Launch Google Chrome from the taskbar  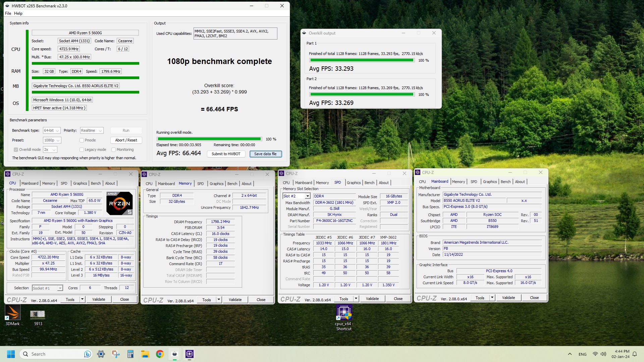[x=160, y=354]
